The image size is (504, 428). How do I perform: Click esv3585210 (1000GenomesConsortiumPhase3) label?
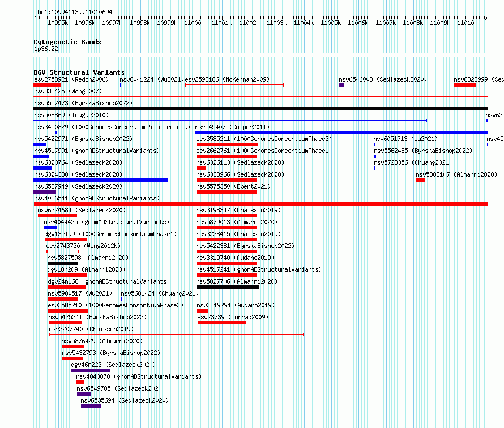[116, 305]
